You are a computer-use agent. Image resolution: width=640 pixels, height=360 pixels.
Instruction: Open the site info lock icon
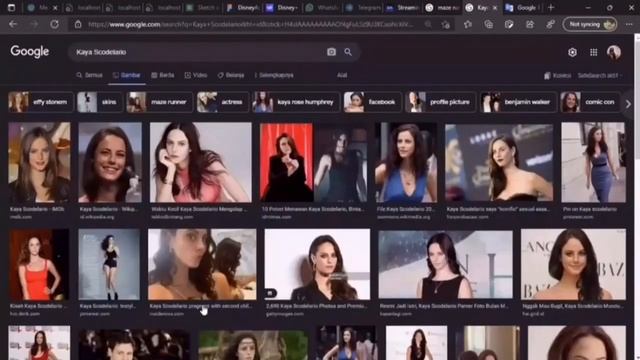78,24
